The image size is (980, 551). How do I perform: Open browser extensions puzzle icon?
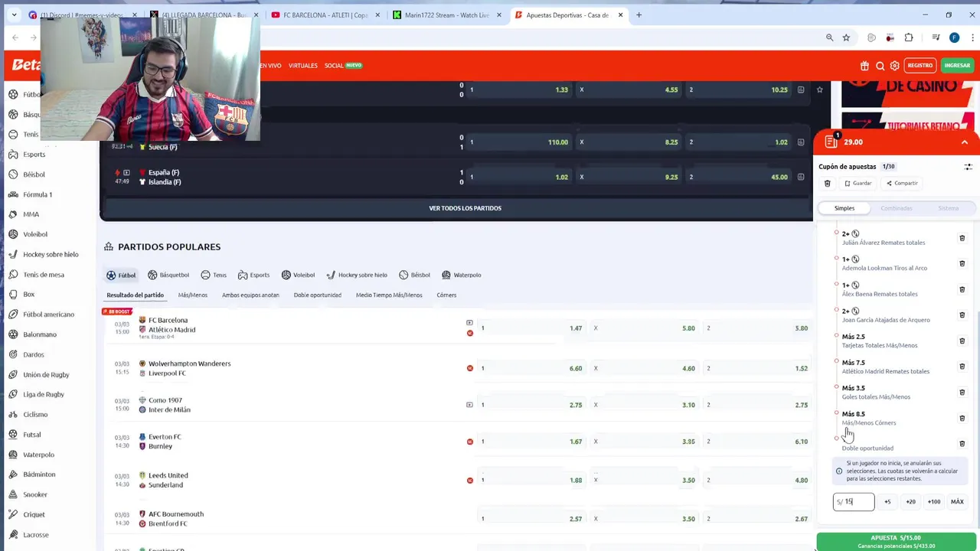tap(909, 37)
